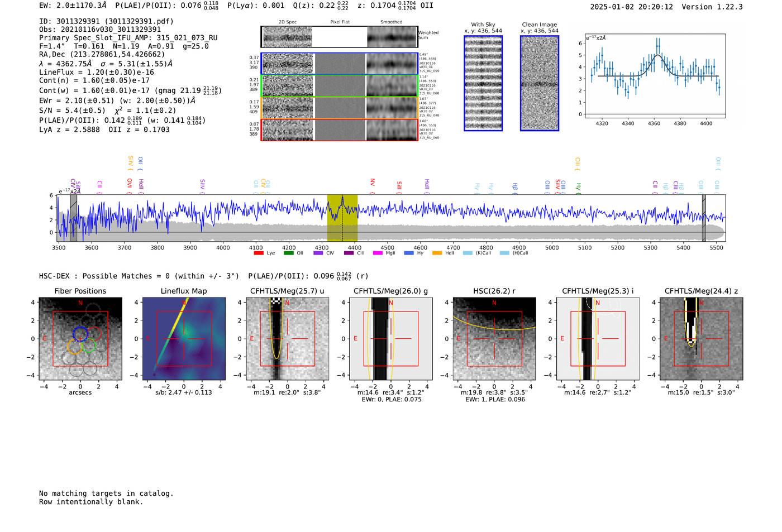Viewport: 782px width, 532px height.
Task: Click the blue-bordered fiber Pixel Flat panel
Action: pyautogui.click(x=340, y=64)
